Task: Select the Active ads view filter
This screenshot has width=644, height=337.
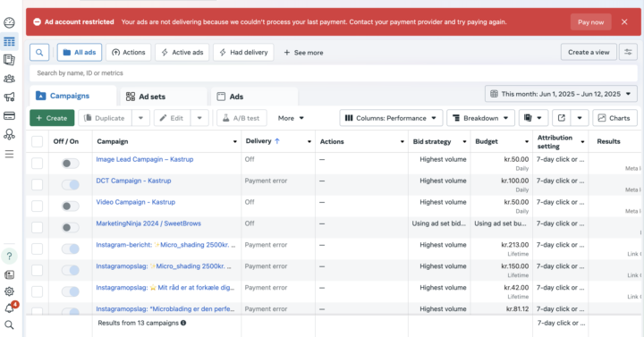Action: [182, 53]
